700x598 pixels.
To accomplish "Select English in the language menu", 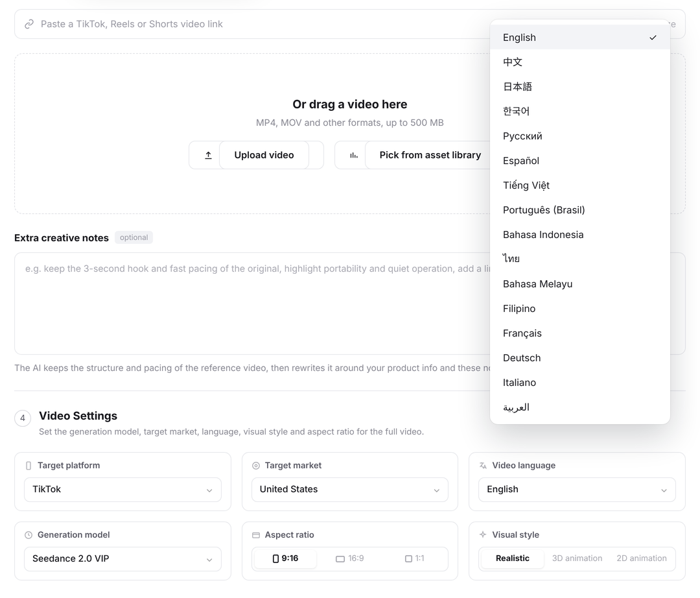I will click(x=580, y=38).
